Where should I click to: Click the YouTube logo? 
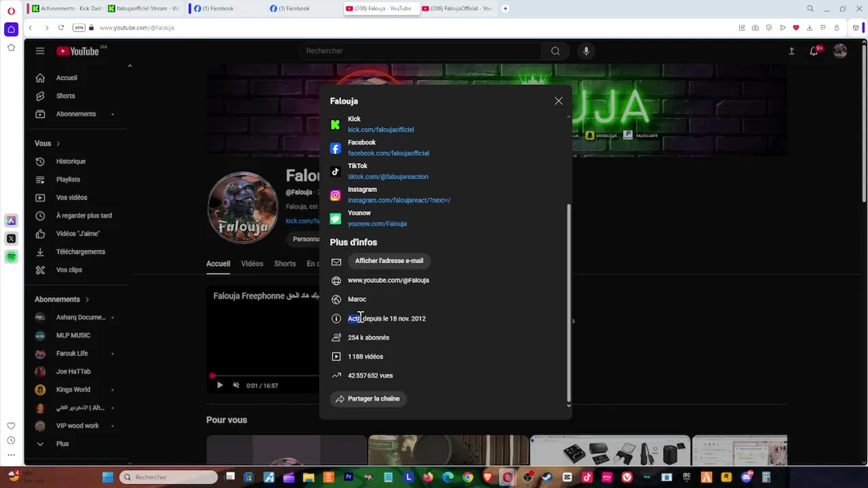coord(79,51)
